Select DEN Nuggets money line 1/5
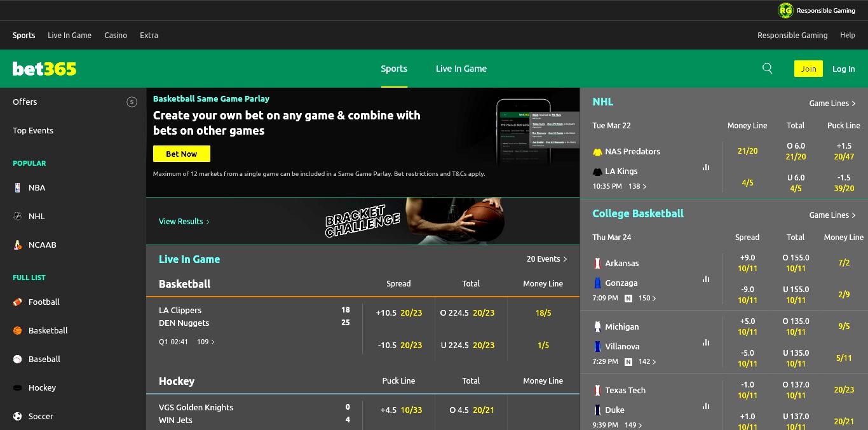This screenshot has height=430, width=868. click(543, 345)
